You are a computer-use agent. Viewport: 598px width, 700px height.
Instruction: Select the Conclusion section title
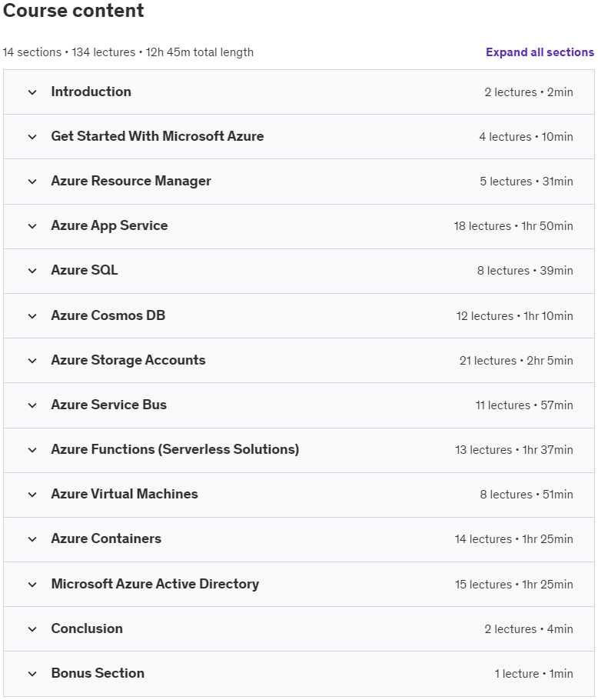(x=87, y=628)
